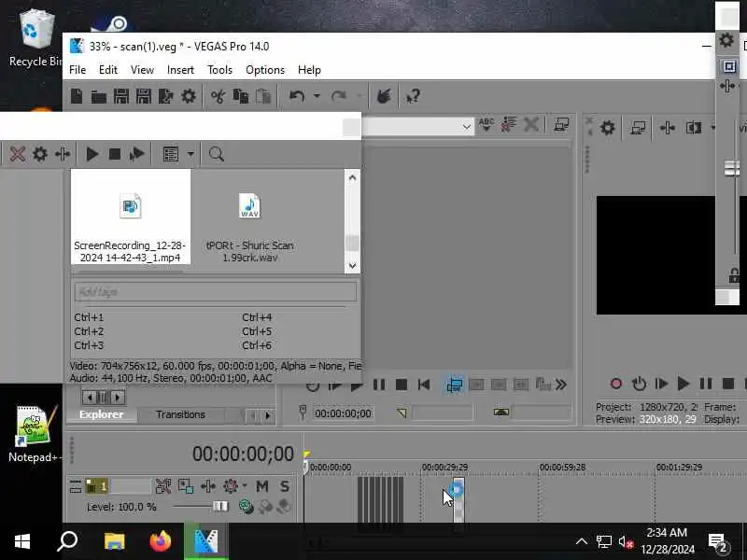
Task: Click the trimmer timecode field 00:00:00;00
Action: tap(343, 413)
